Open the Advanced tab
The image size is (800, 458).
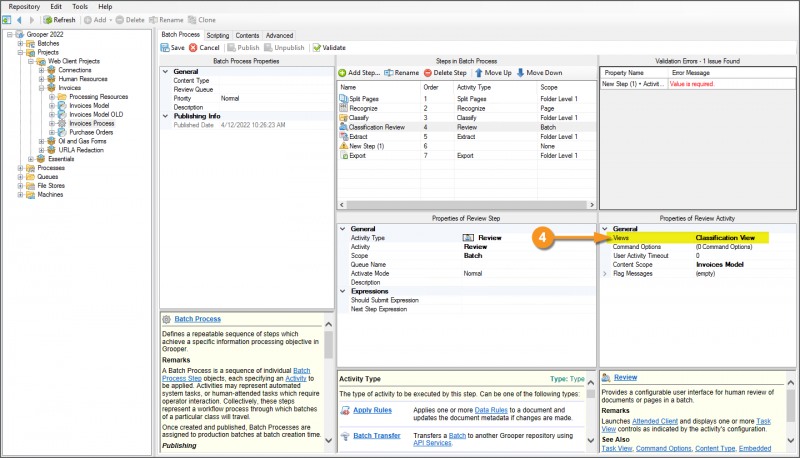pos(279,35)
